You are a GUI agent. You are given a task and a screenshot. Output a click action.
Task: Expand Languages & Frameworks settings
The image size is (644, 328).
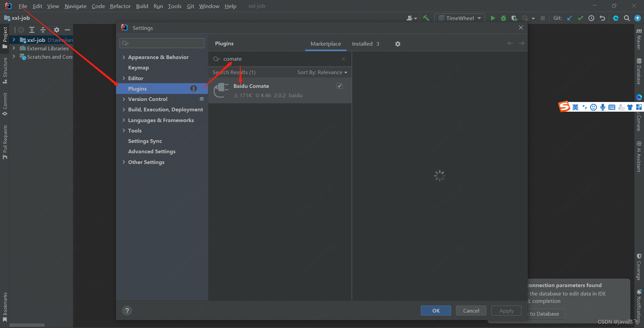(124, 120)
